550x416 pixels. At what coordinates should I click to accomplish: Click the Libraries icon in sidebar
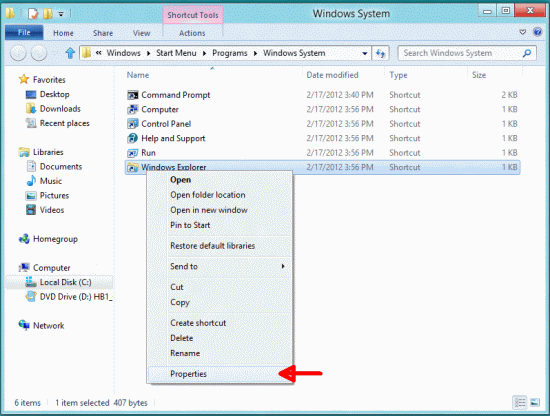pos(24,152)
